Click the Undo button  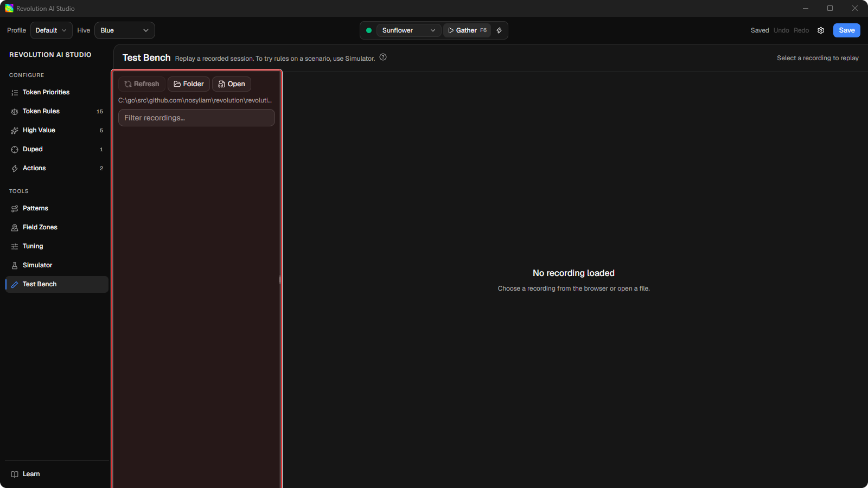(x=781, y=30)
